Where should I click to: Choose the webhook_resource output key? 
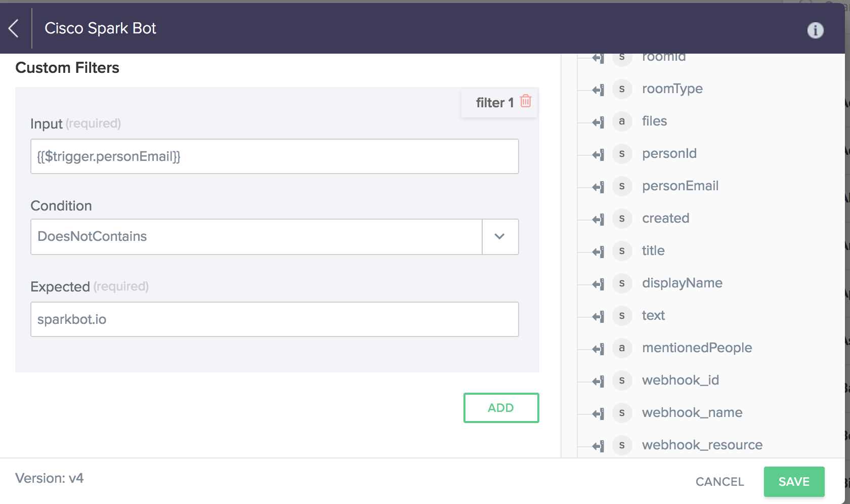(702, 445)
